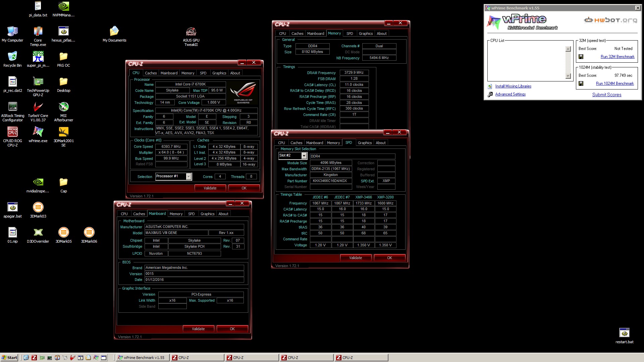The width and height of the screenshot is (644, 362).
Task: Open the Cap folder
Action: pyautogui.click(x=63, y=185)
